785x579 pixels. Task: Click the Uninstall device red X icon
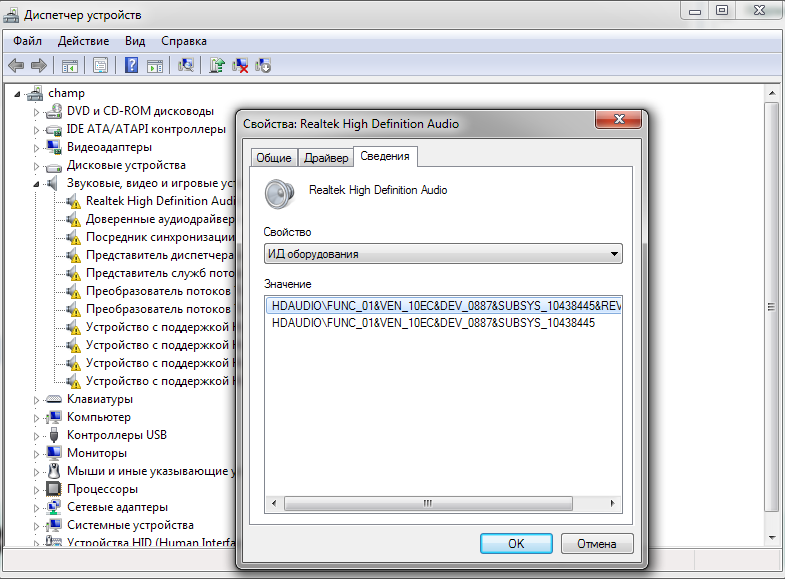pyautogui.click(x=240, y=66)
